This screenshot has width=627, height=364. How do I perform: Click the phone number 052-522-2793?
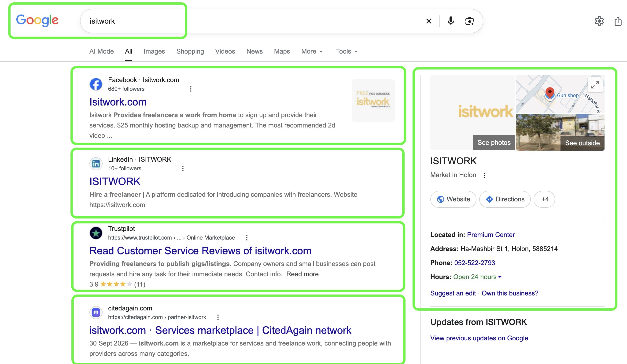coord(475,263)
